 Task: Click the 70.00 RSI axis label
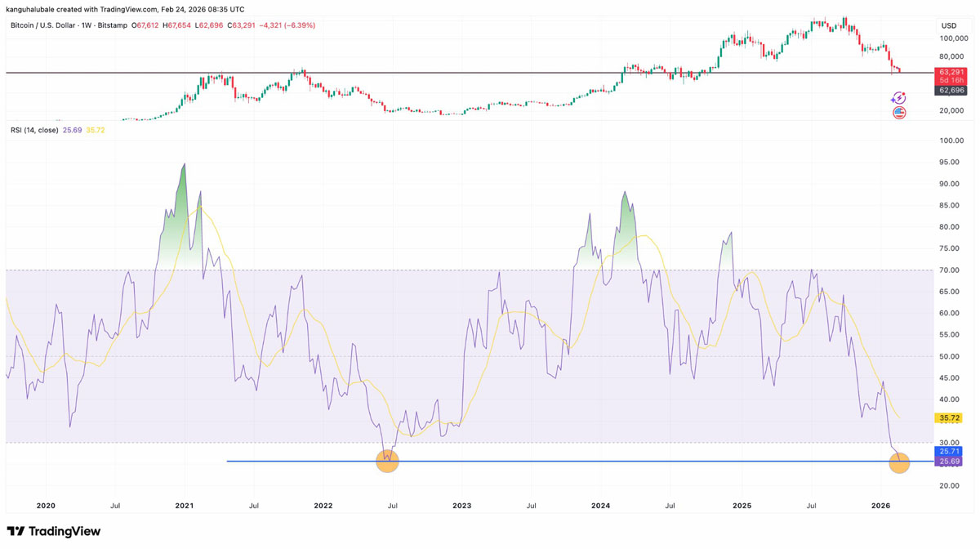click(950, 270)
